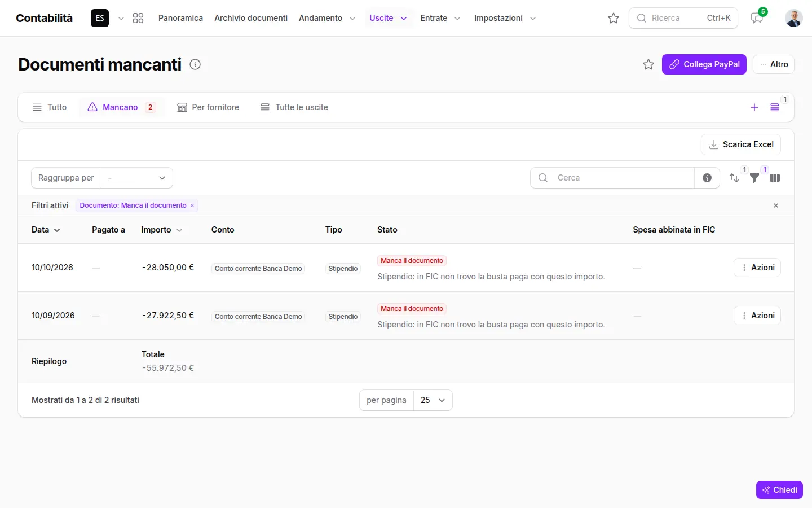Remove the Documento: Manca il documento filter

click(192, 205)
